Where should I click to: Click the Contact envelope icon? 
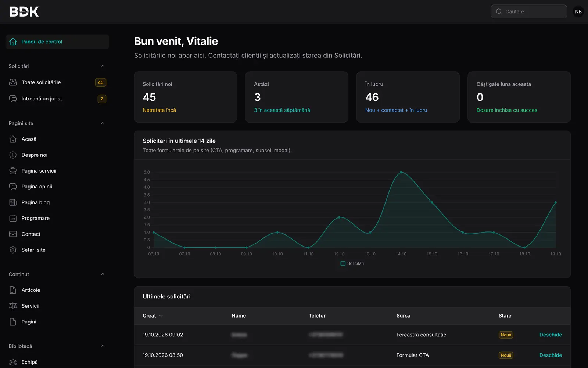[x=13, y=234]
